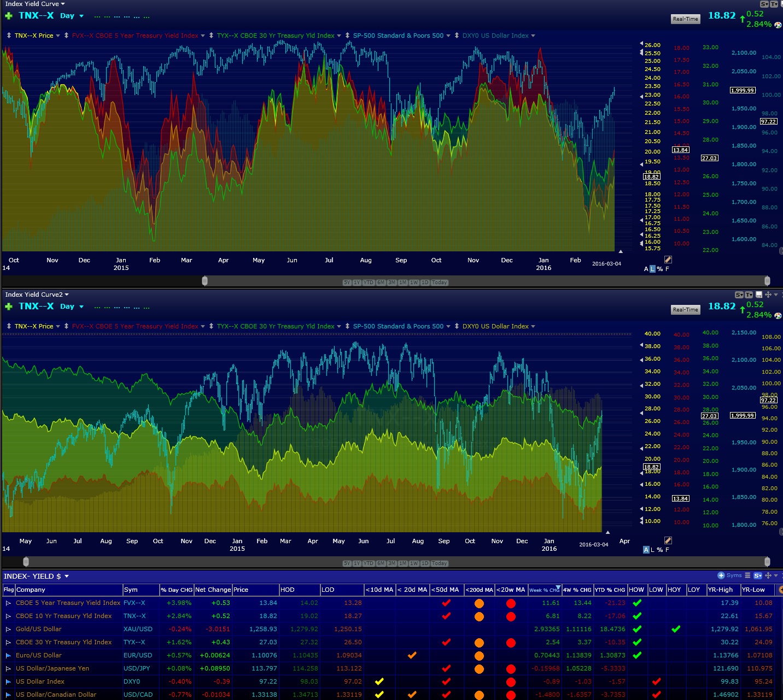Screen dimensions: 783x700
Task: Open the DXY0 US Dollar Index dropdown in the Yield Curve2 chart
Action: tap(533, 326)
